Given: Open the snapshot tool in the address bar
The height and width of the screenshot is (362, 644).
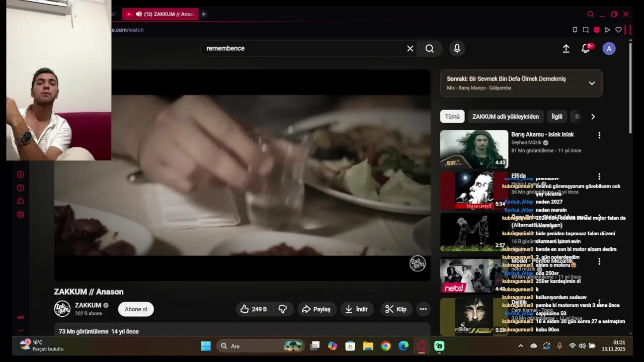Looking at the screenshot, I should tap(586, 30).
